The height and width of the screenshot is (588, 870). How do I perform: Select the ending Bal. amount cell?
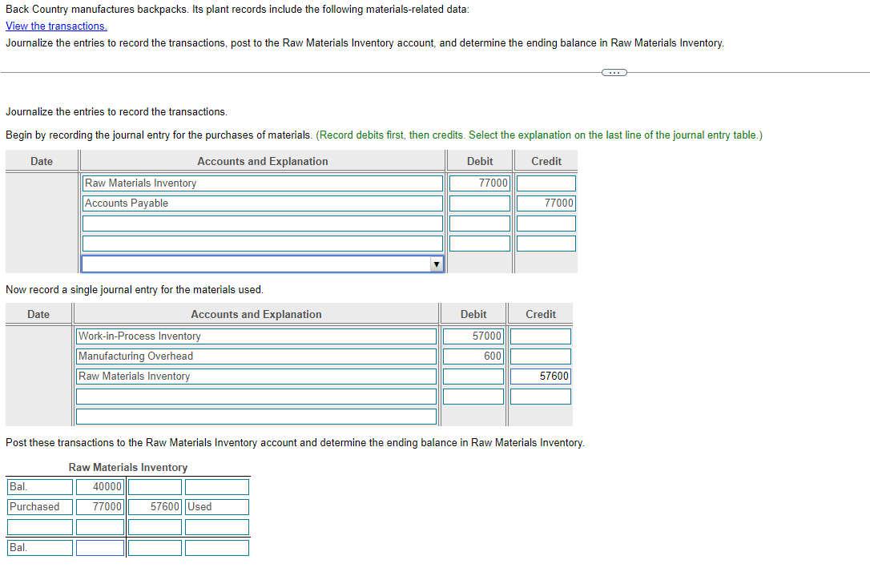(x=99, y=547)
